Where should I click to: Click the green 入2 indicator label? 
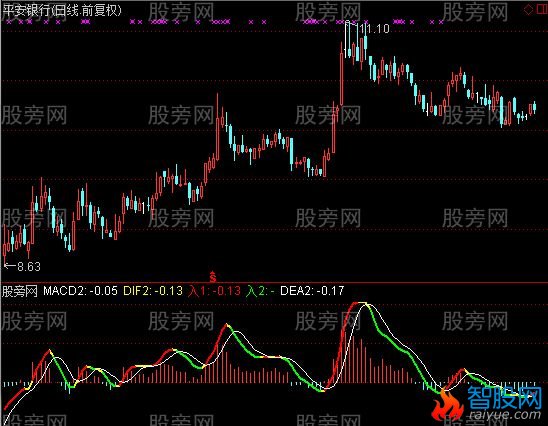pyautogui.click(x=260, y=291)
